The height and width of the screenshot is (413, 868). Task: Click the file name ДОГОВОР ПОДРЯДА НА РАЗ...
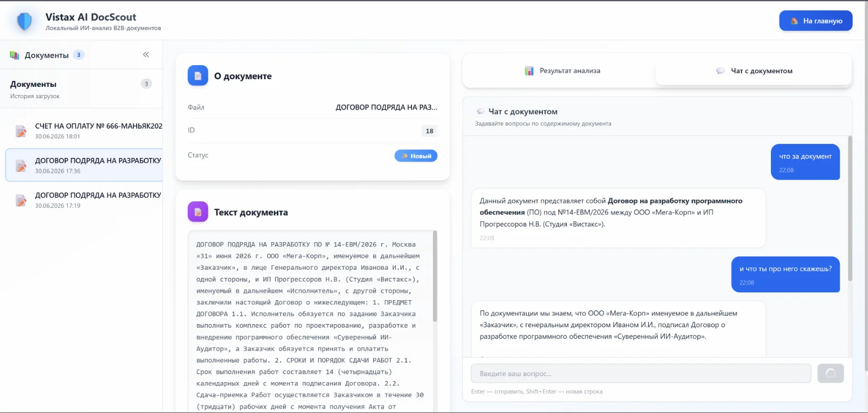point(386,107)
